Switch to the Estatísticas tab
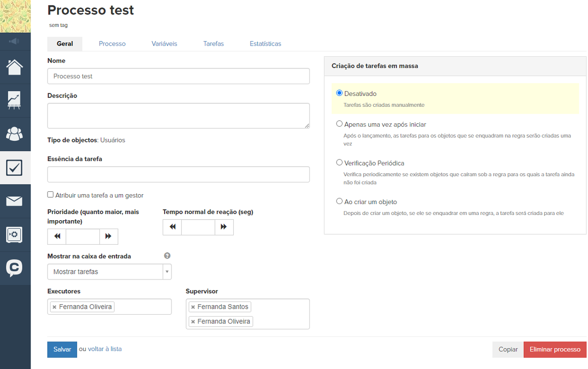Viewport: 588px width, 369px height. point(265,44)
